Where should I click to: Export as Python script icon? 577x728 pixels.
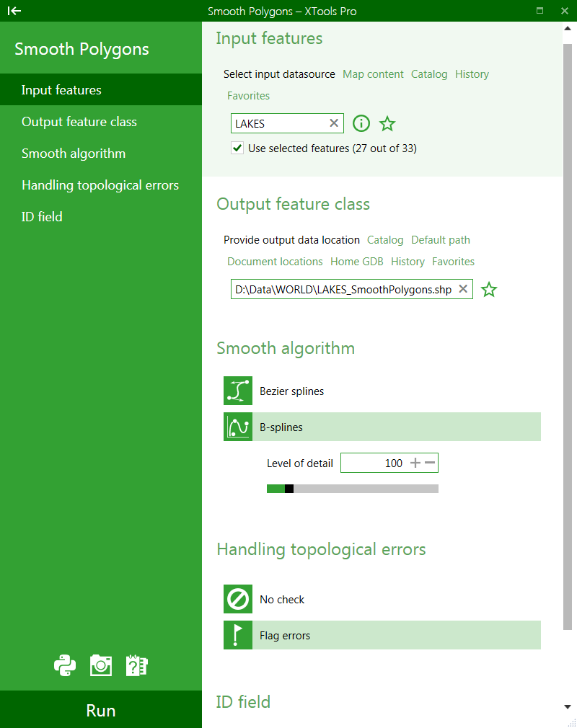pyautogui.click(x=65, y=665)
